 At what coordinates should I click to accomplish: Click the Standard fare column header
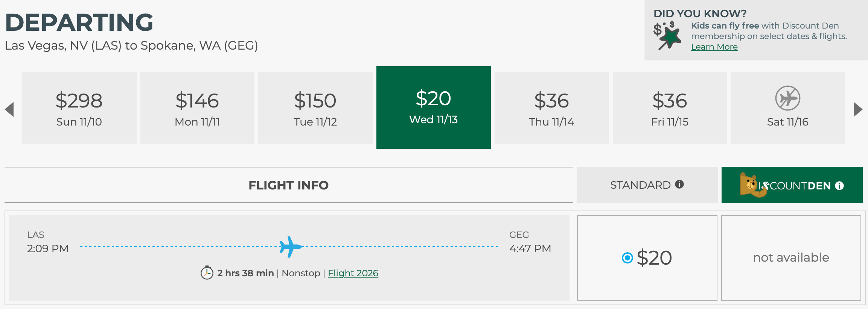tap(640, 185)
